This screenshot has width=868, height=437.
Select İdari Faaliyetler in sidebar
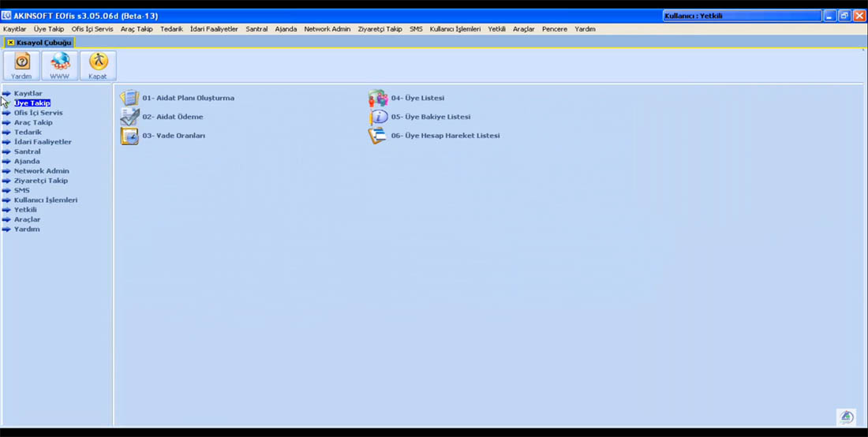43,142
